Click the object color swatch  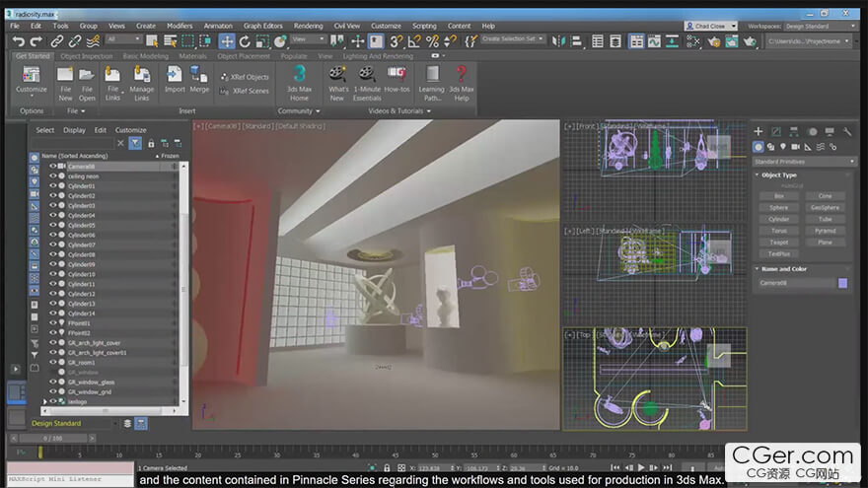tap(842, 283)
